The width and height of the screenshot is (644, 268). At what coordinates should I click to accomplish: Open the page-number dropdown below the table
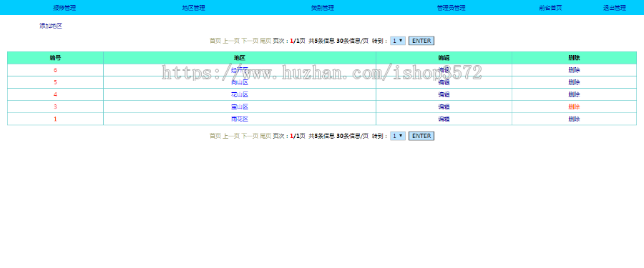398,136
